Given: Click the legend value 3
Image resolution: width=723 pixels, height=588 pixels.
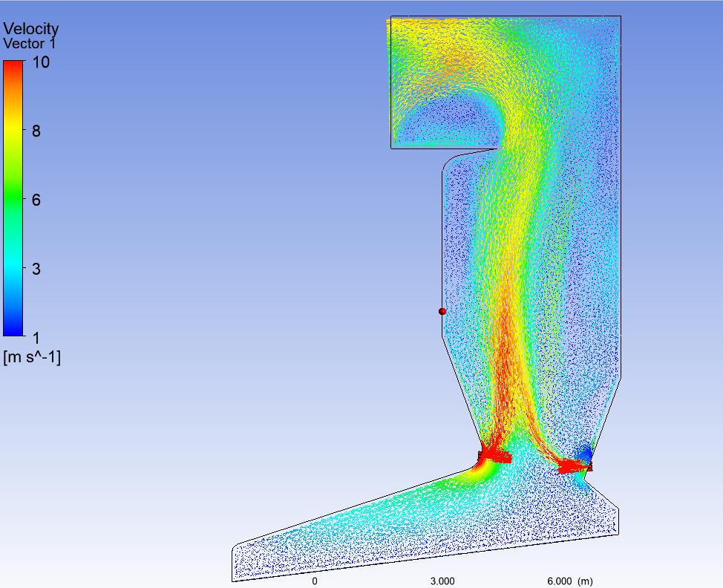Looking at the screenshot, I should point(36,269).
